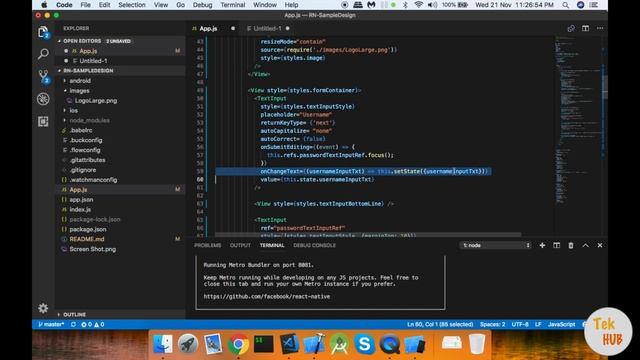Screen dimensions: 640x360
Task: Open the Debug view in activity bar
Action: [x=43, y=99]
